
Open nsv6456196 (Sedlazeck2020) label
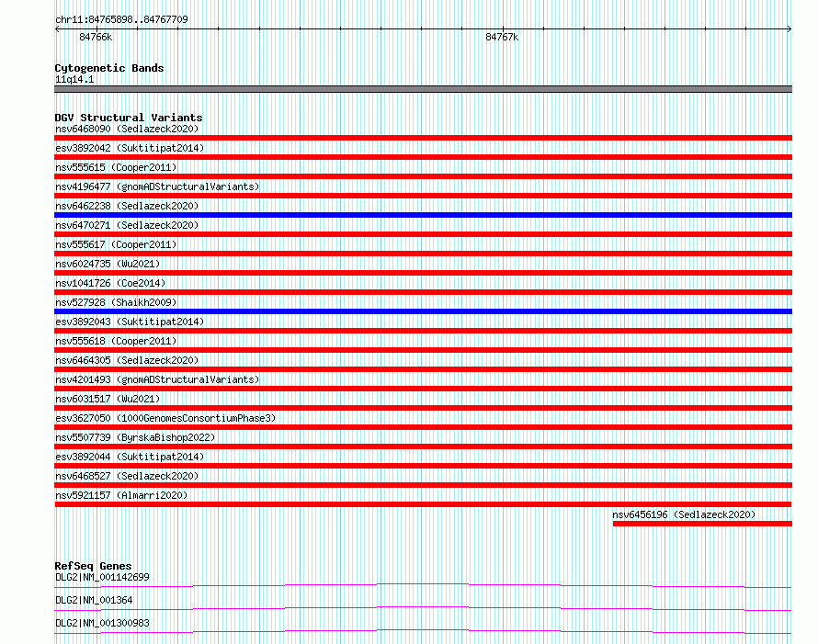pos(684,514)
